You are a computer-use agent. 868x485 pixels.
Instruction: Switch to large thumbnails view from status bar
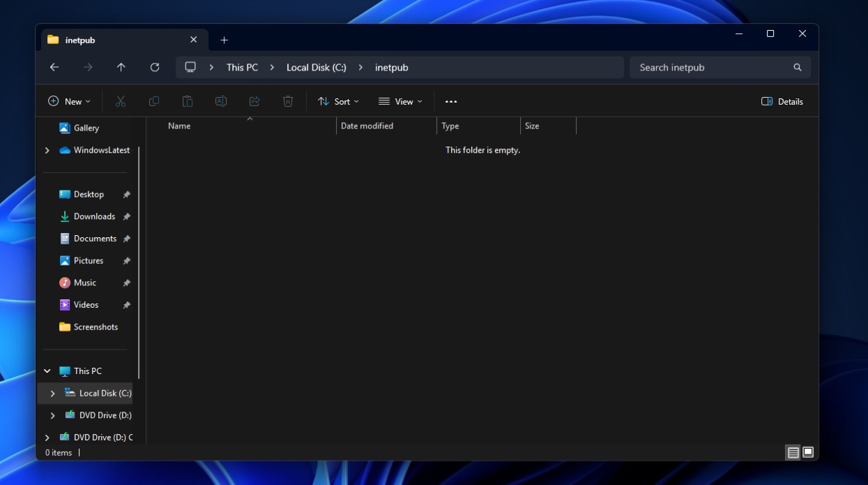point(807,452)
